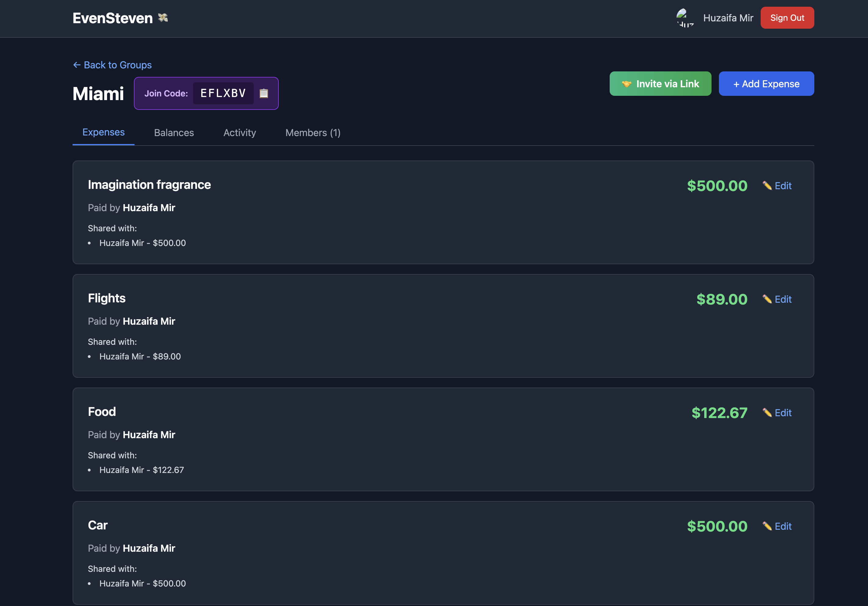
Task: Go Back to Groups
Action: click(x=112, y=65)
